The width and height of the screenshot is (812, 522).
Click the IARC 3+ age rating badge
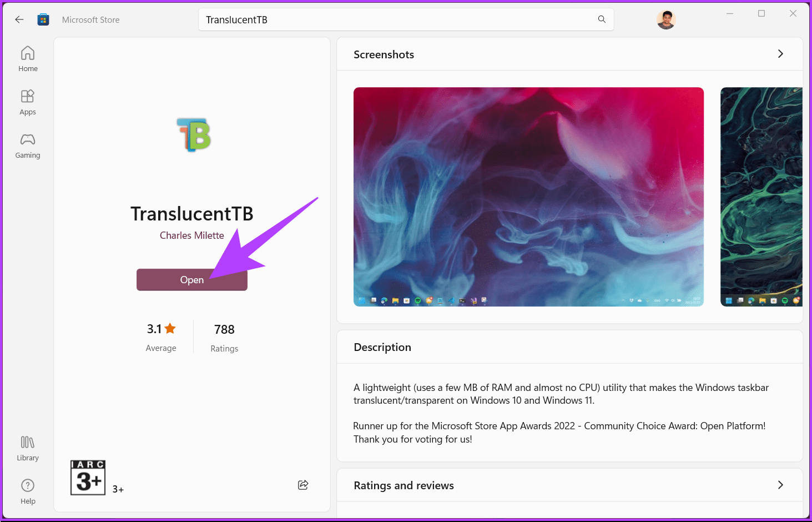pyautogui.click(x=88, y=477)
